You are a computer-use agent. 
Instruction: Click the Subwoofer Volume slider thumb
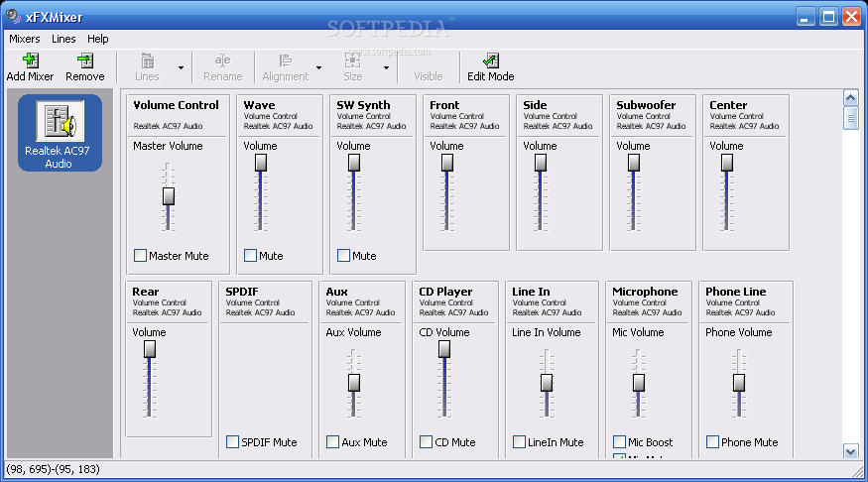point(634,163)
